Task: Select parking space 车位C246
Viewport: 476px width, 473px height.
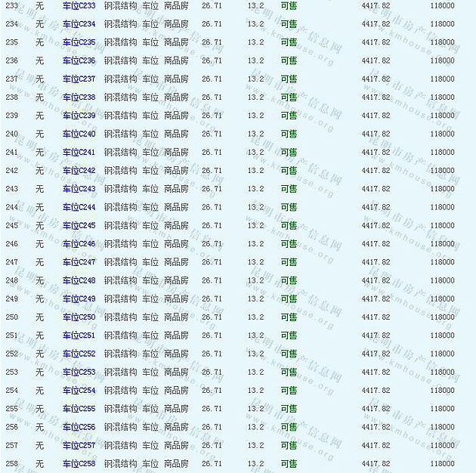Action: click(79, 244)
